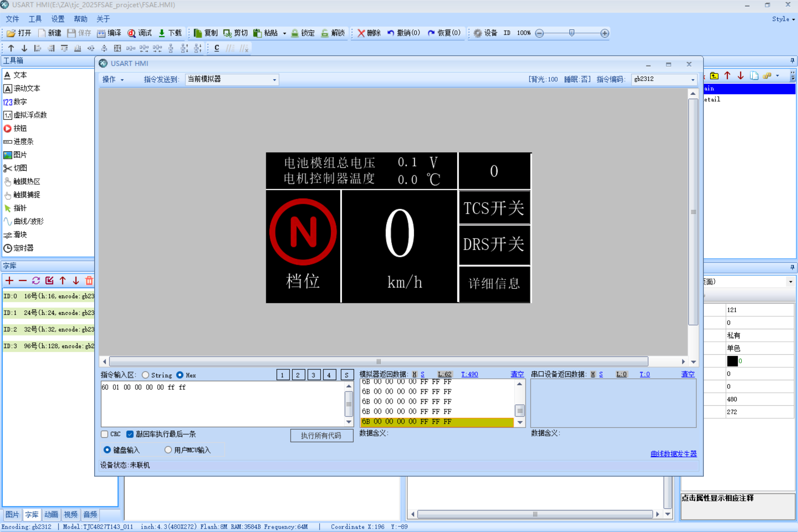Open the 工具 menu
The image size is (798, 532).
[x=35, y=19]
